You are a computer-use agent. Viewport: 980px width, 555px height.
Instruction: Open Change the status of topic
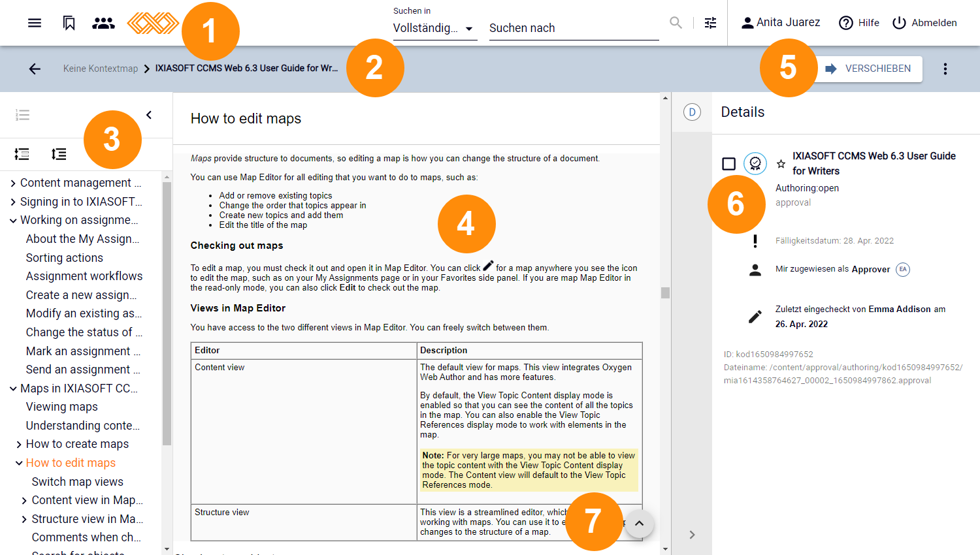[x=84, y=332]
